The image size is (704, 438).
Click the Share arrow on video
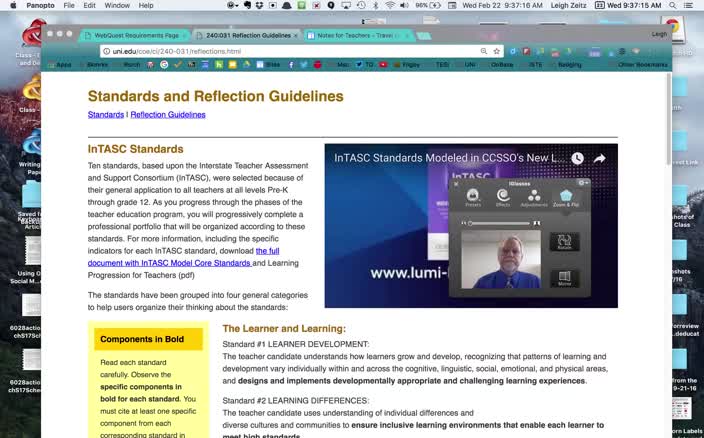600,158
